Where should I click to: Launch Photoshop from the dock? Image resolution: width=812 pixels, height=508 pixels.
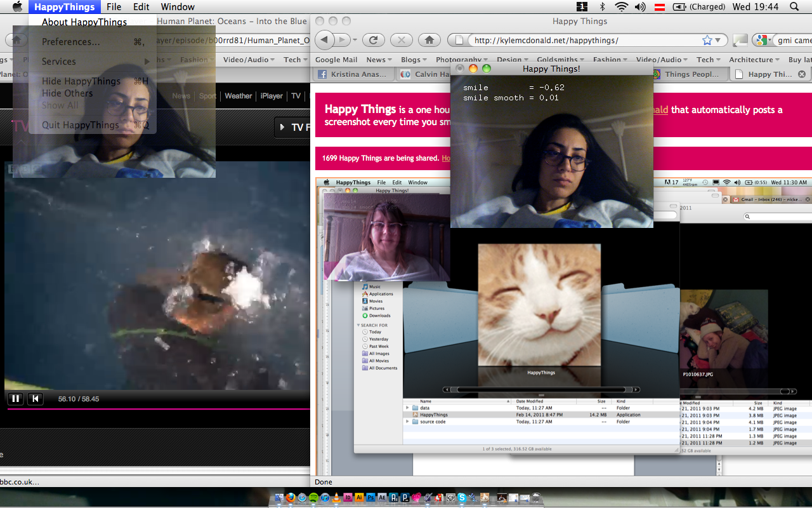(x=371, y=498)
